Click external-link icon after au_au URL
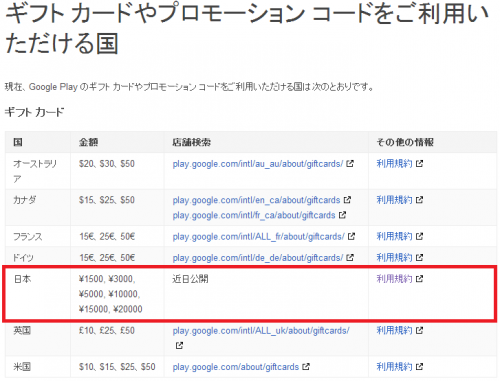Image resolution: width=500 pixels, height=381 pixels. [x=350, y=164]
